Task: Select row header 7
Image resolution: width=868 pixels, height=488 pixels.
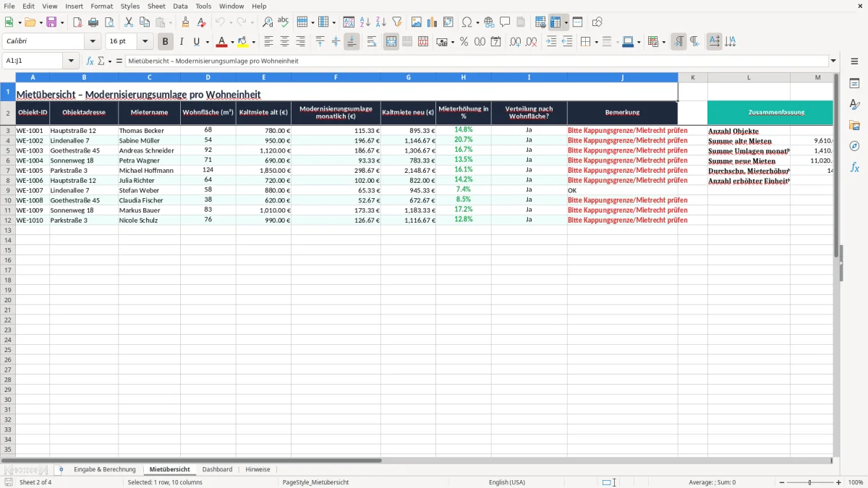Action: pos(8,171)
